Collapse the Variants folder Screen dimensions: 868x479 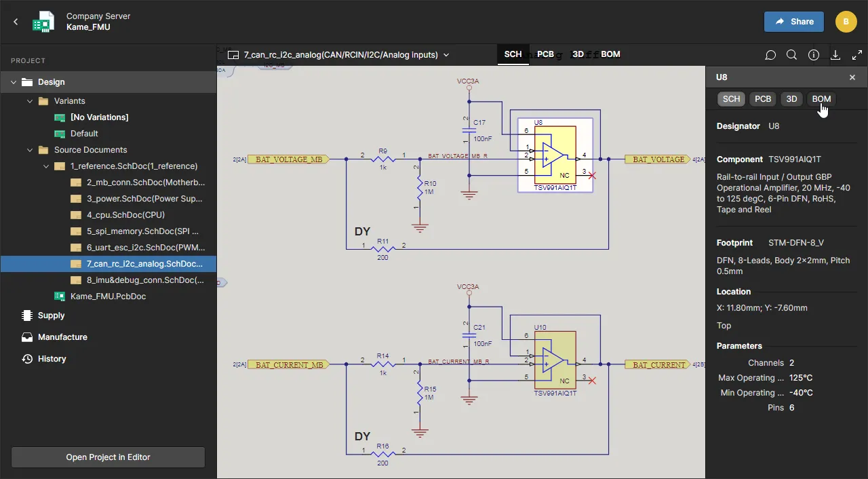click(x=30, y=101)
